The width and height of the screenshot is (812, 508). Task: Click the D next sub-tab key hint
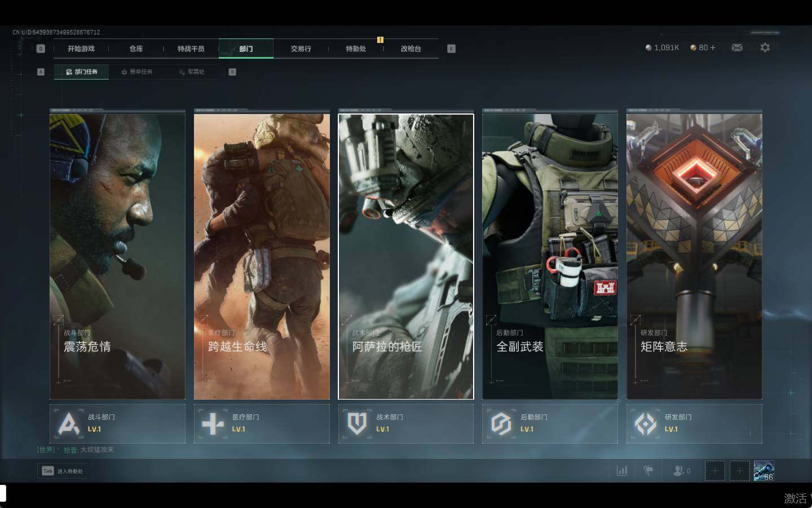tap(232, 72)
